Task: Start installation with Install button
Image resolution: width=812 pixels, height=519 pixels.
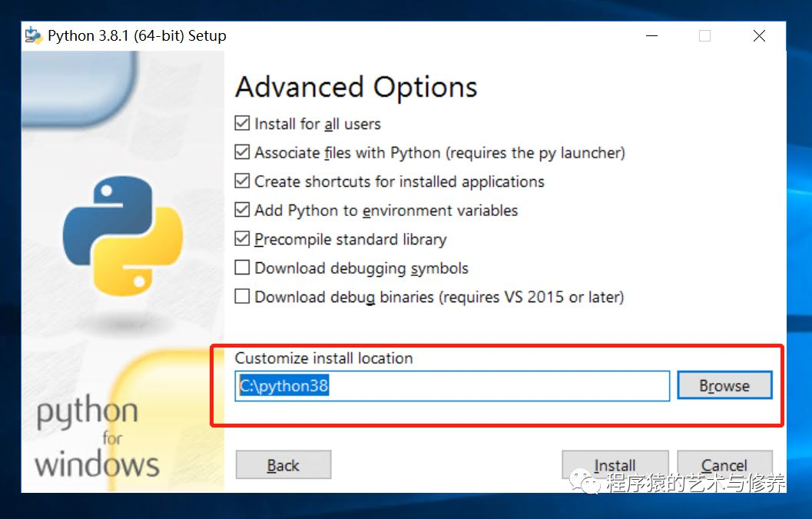Action: point(615,464)
